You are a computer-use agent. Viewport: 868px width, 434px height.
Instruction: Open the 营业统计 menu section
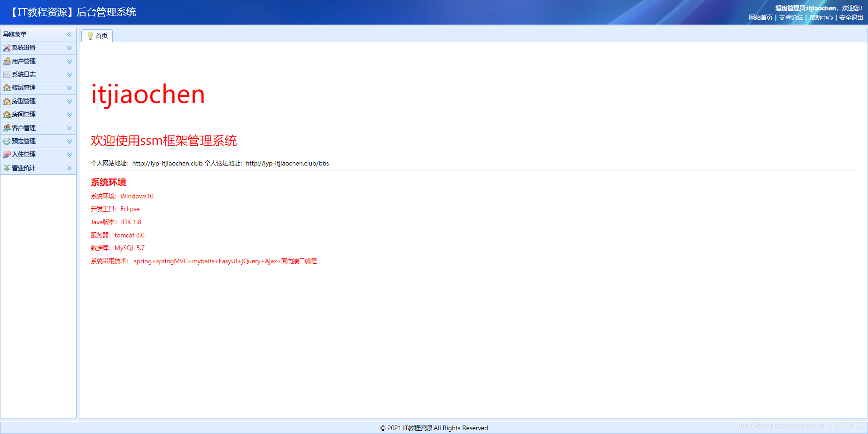point(38,168)
